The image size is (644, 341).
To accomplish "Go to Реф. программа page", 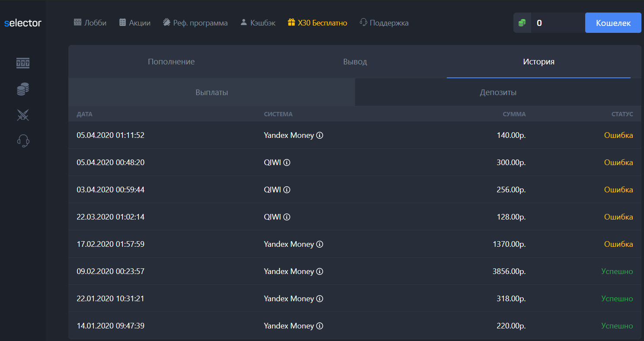I will tap(195, 23).
